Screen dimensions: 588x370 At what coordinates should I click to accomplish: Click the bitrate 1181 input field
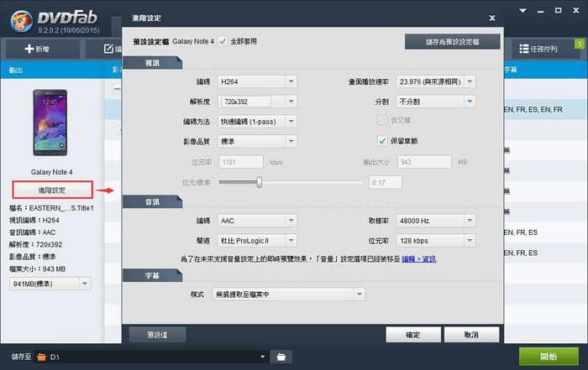point(241,162)
